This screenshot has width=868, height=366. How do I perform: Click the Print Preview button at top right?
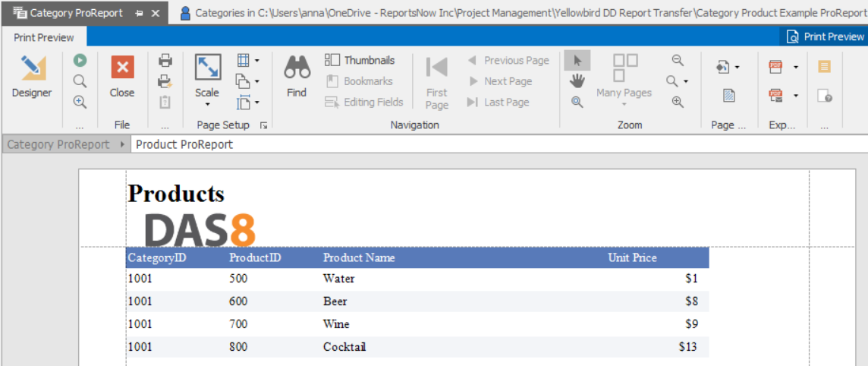tap(824, 36)
